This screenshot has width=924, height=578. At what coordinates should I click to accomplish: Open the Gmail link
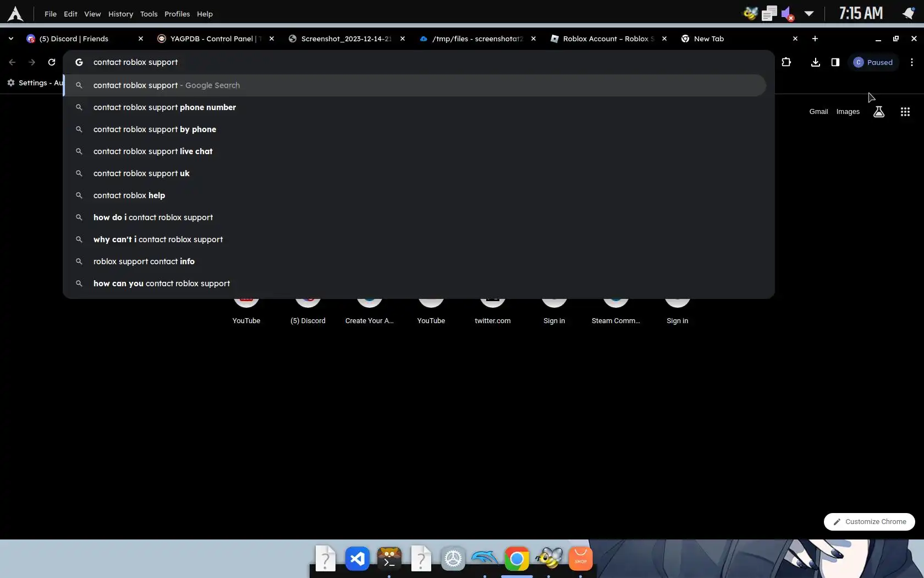(x=818, y=112)
